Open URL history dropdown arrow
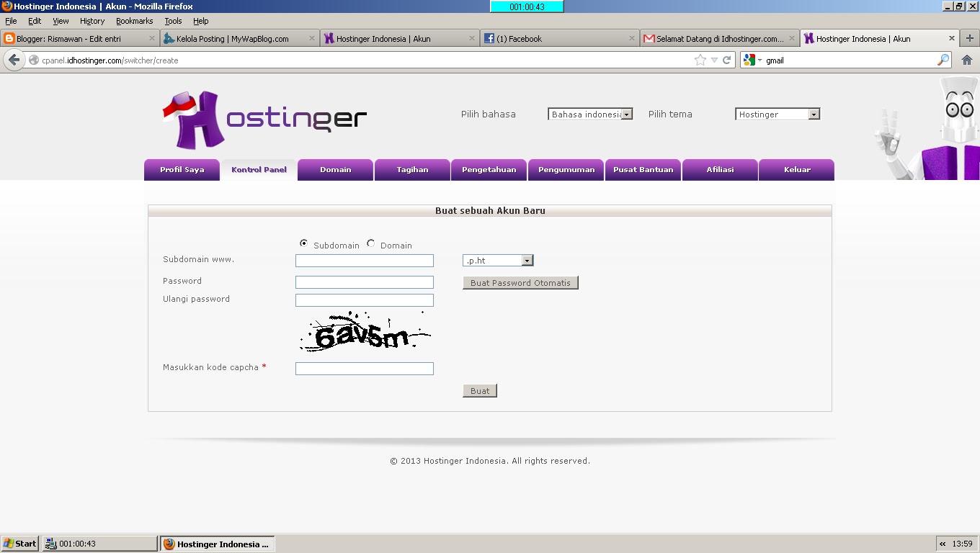The height and width of the screenshot is (553, 980). coord(714,60)
